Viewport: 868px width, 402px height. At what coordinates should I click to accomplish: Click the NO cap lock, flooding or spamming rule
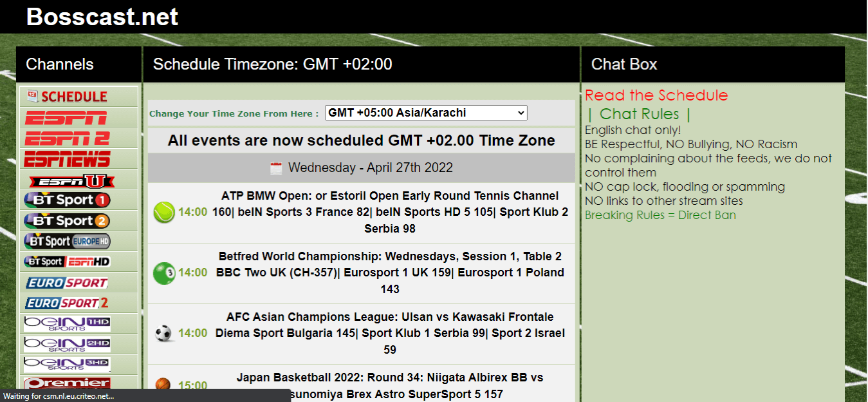click(685, 187)
